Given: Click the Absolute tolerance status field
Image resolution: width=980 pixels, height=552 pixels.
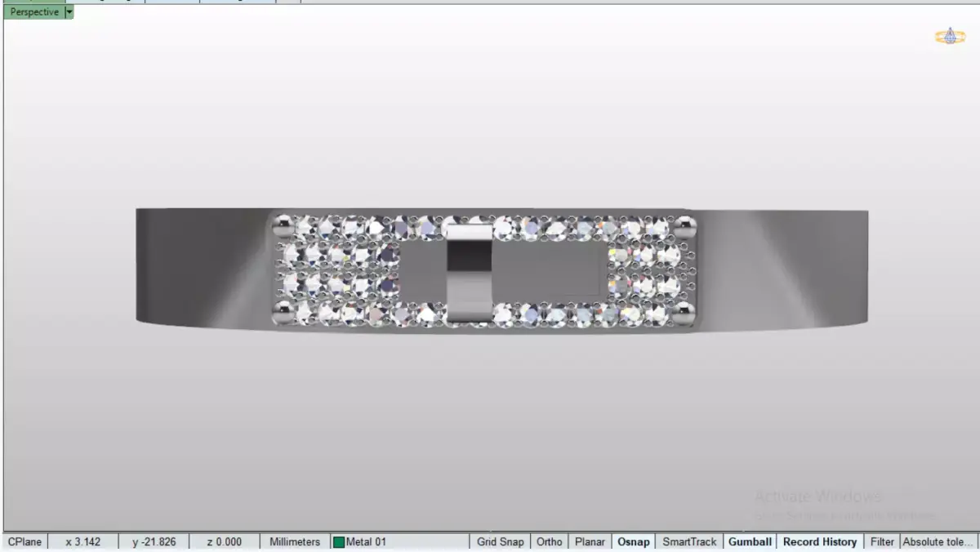Looking at the screenshot, I should pos(939,541).
